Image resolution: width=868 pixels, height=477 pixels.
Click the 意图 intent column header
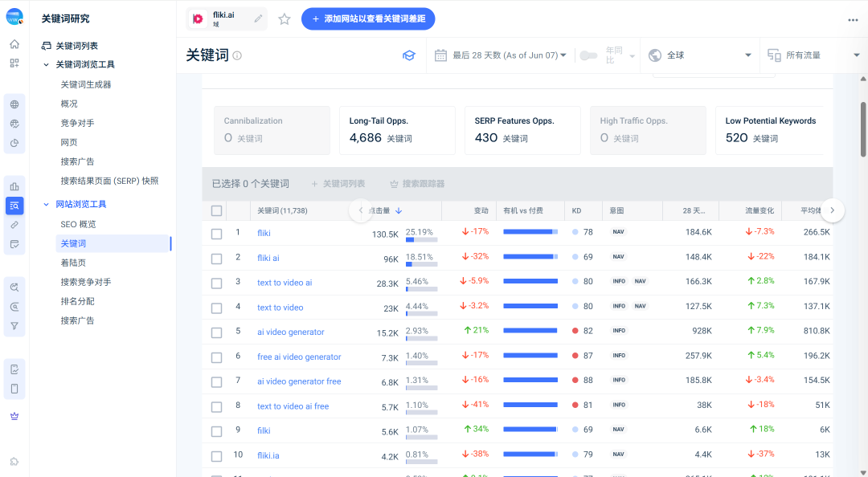click(616, 211)
